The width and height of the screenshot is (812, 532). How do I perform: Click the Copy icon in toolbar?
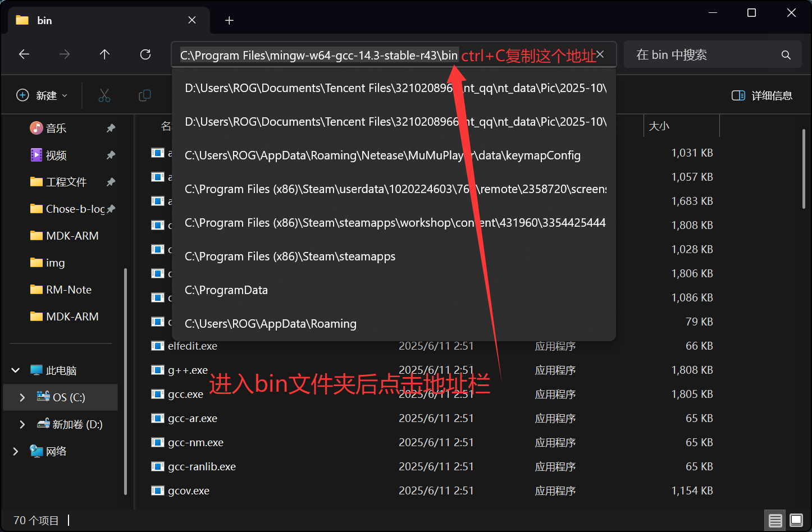tap(145, 95)
